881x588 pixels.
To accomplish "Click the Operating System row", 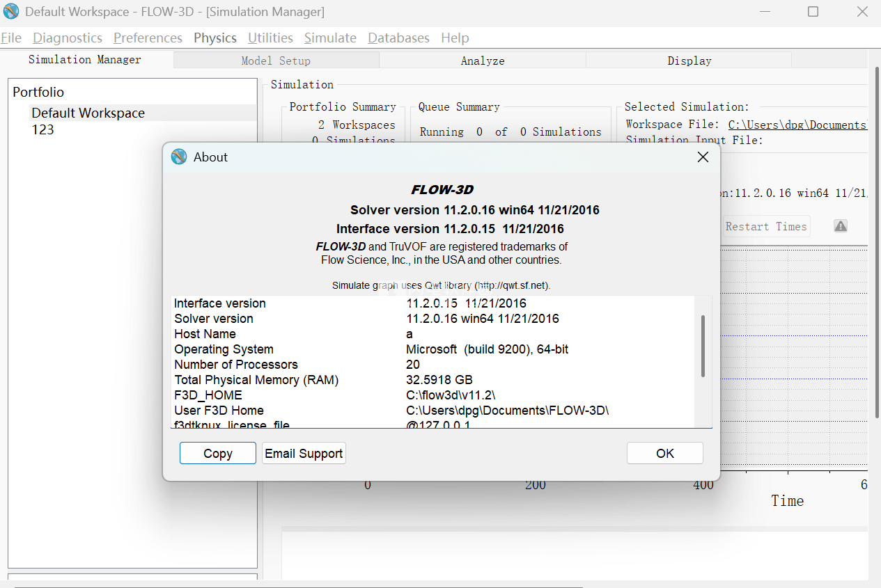I will [432, 349].
